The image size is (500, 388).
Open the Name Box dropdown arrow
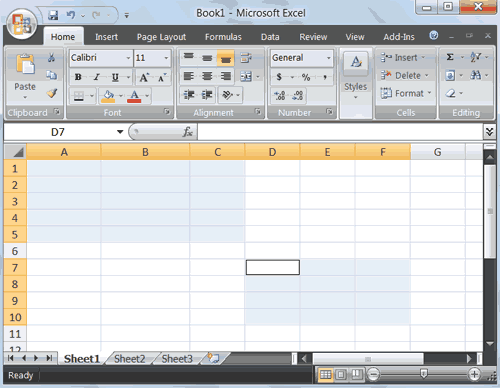120,132
